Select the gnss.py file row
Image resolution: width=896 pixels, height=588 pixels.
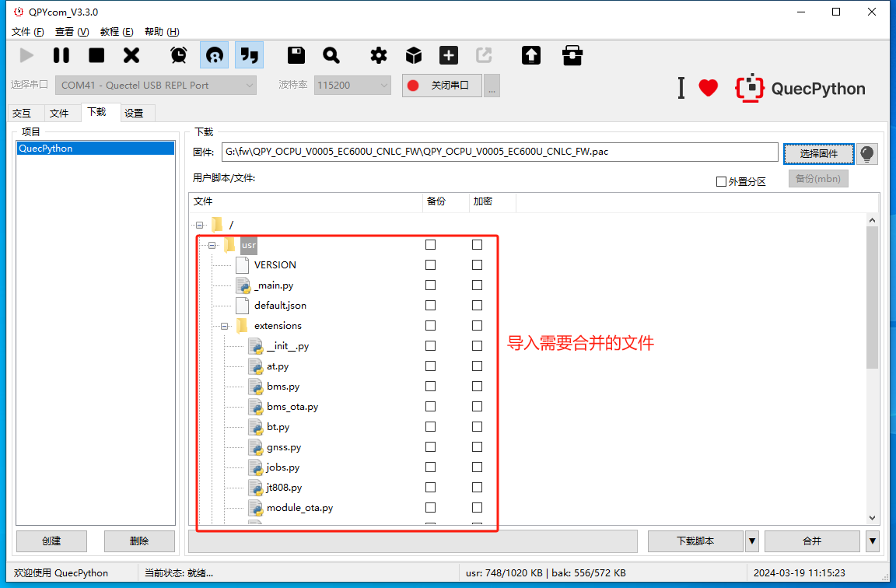(284, 447)
